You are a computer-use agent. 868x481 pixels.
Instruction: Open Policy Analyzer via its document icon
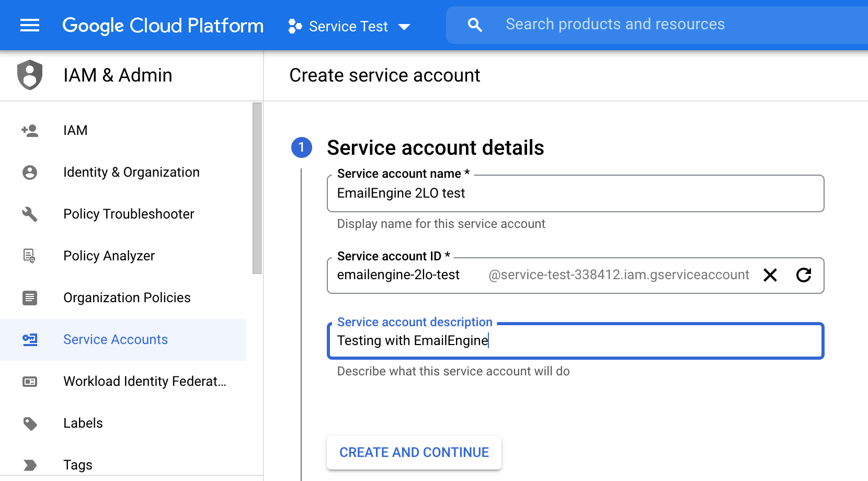(x=30, y=256)
